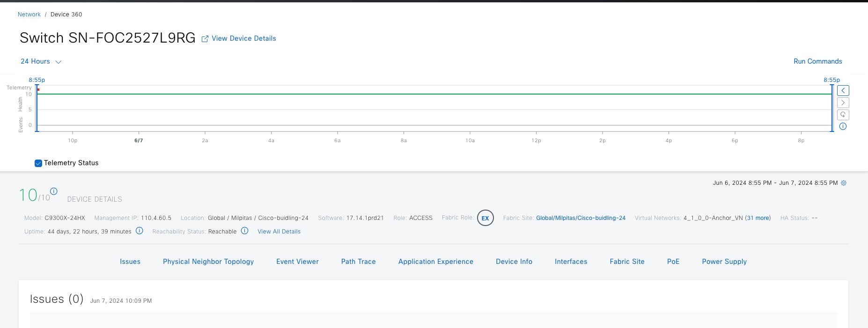Open time range settings gear icon
The height and width of the screenshot is (328, 868).
point(844,183)
